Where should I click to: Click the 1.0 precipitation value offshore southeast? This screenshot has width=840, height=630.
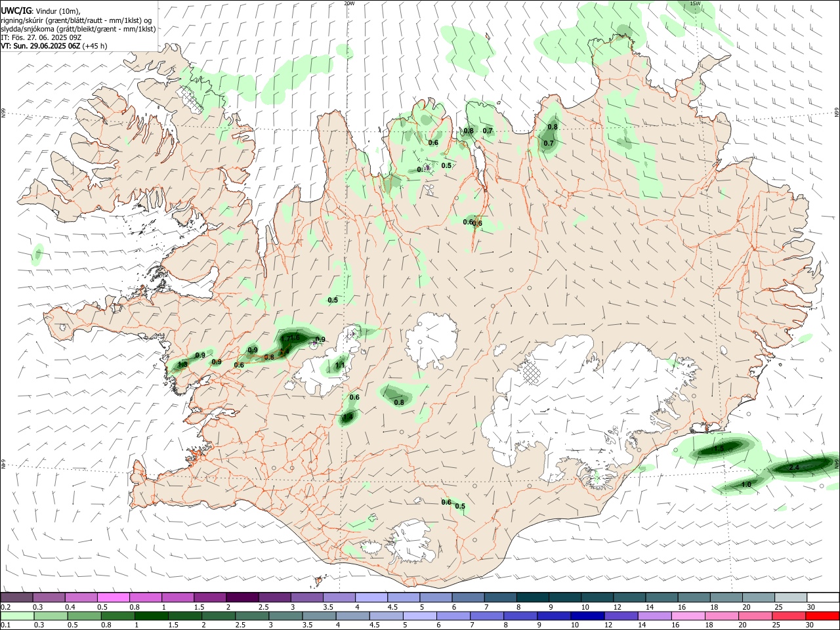click(x=746, y=484)
